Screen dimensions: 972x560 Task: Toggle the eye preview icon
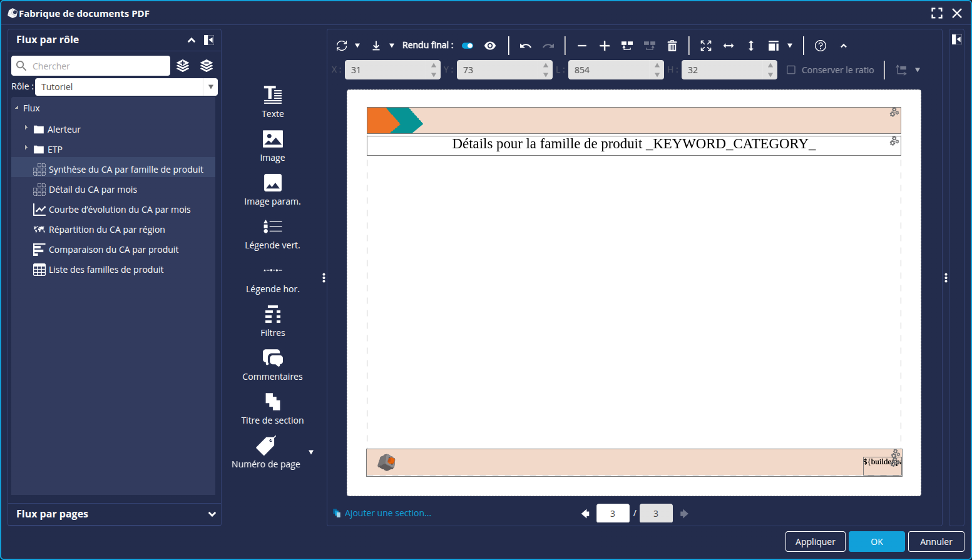point(490,46)
